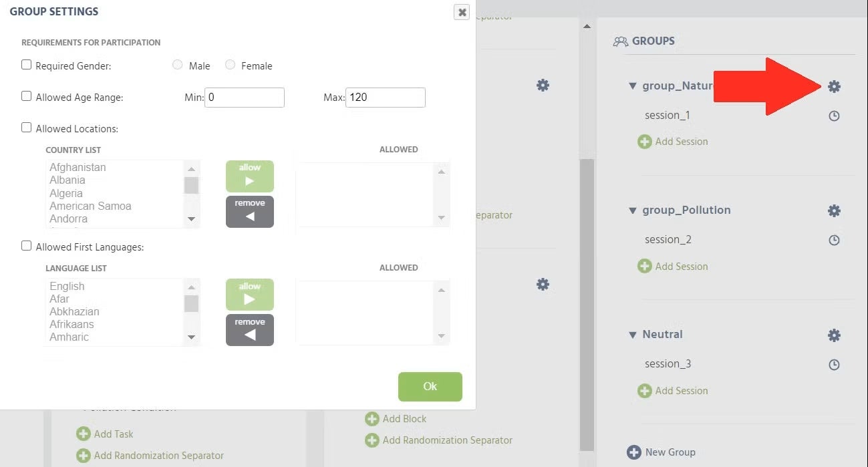Click allowed languages box scroll down arrow
This screenshot has width=868, height=467.
pos(441,336)
